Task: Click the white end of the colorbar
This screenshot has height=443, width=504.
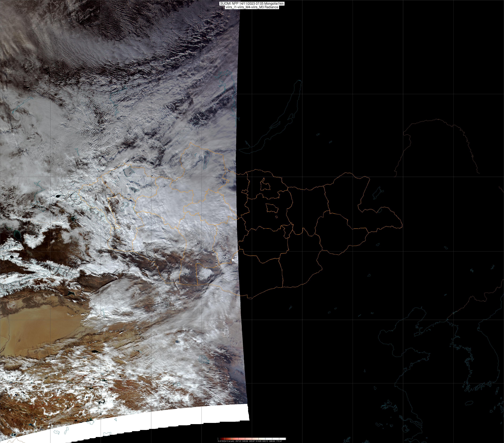Action: 283,439
